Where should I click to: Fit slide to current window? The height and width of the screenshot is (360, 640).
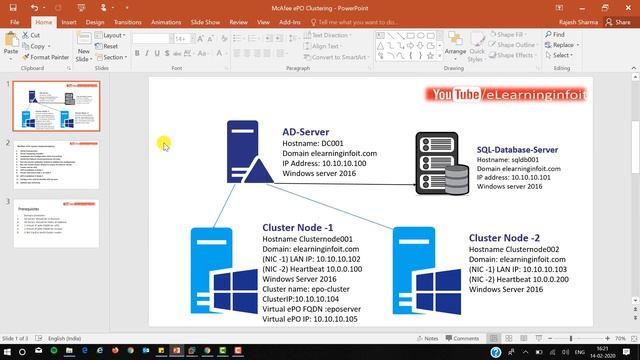coord(634,338)
